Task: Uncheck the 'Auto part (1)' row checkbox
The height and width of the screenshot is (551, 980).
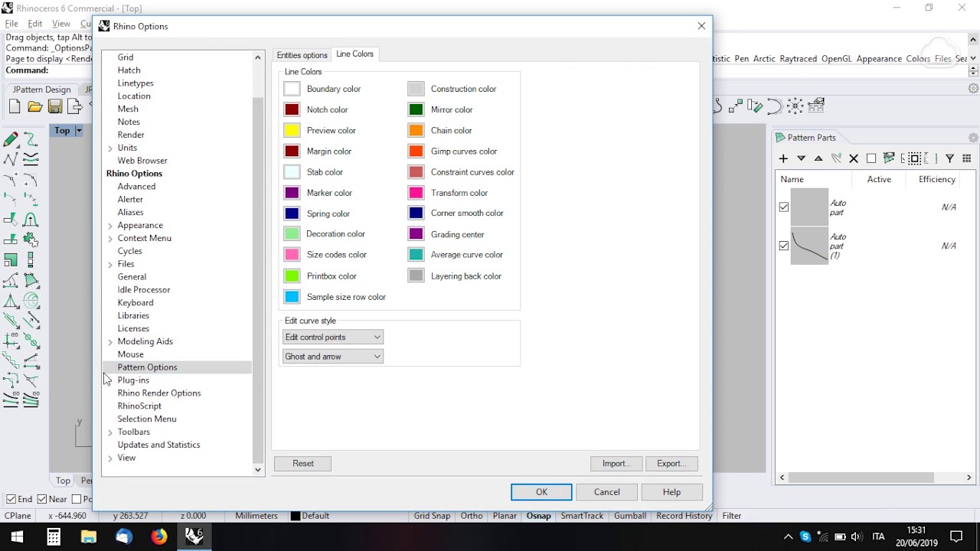Action: 783,246
